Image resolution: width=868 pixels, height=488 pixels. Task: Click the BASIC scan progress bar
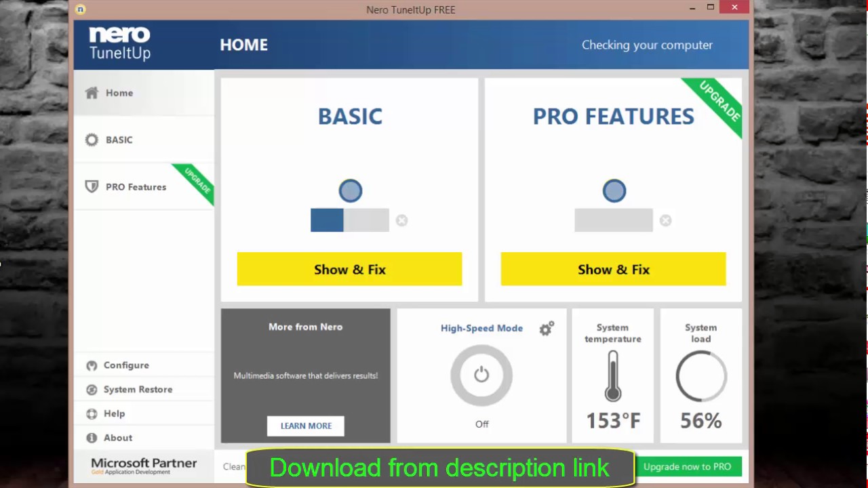coord(350,220)
